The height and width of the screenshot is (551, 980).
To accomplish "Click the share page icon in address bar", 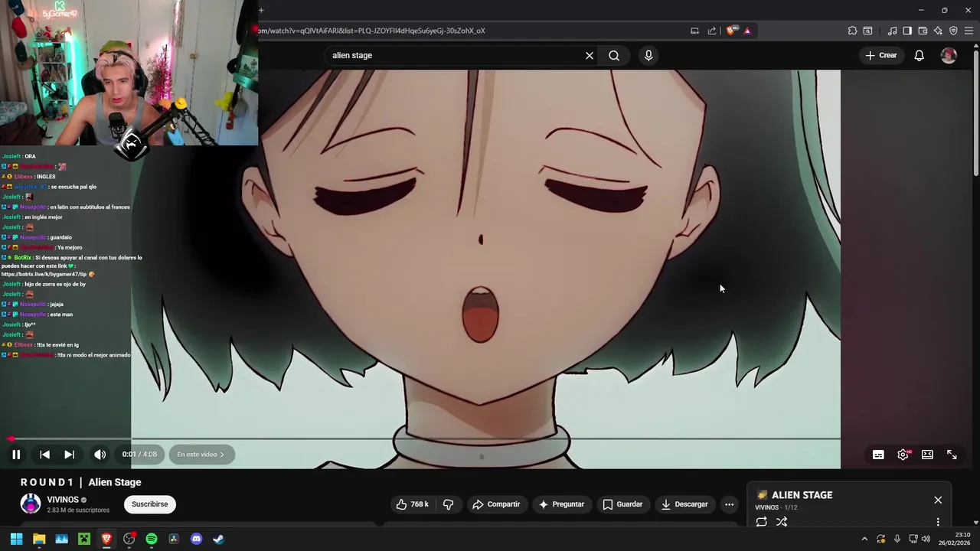I will coord(712,31).
